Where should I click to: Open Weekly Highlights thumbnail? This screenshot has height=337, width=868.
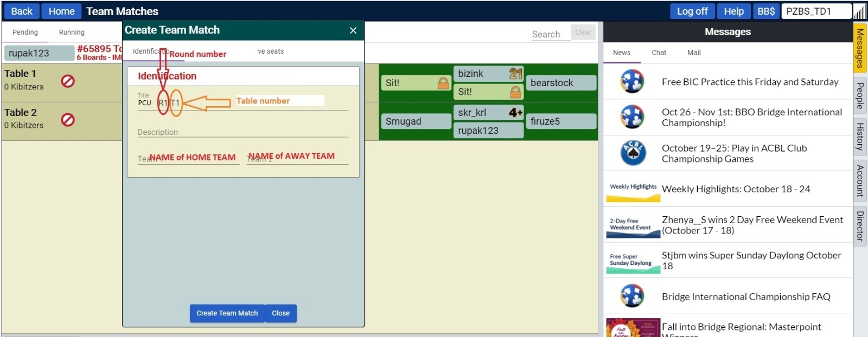pos(633,189)
